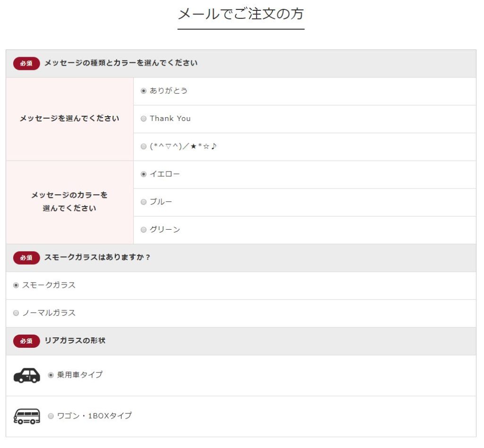
Task: Click the メールでご注文の方 page heading
Action: (x=241, y=14)
